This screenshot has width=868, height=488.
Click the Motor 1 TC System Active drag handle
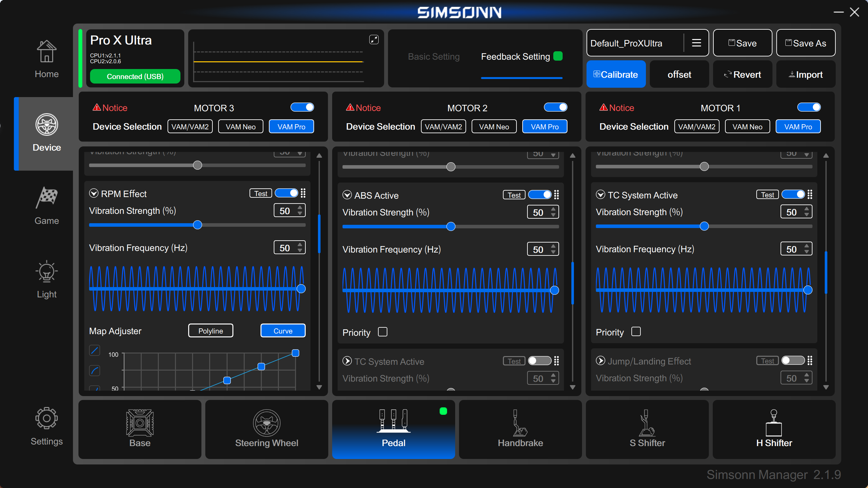coord(810,194)
